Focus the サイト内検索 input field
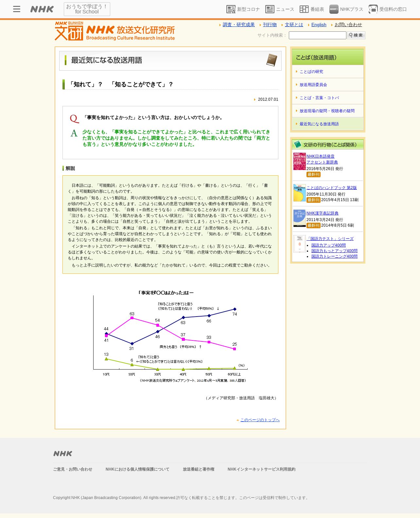The image size is (420, 518). [317, 35]
